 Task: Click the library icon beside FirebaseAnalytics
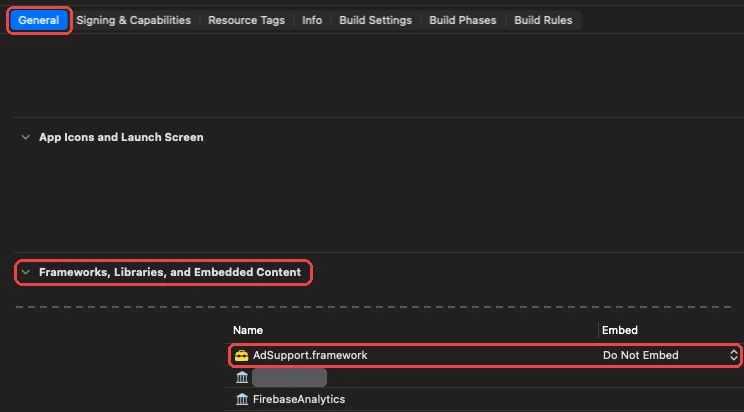pos(242,399)
